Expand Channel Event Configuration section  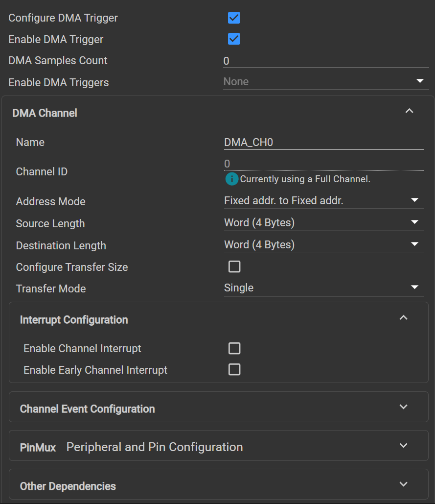403,407
